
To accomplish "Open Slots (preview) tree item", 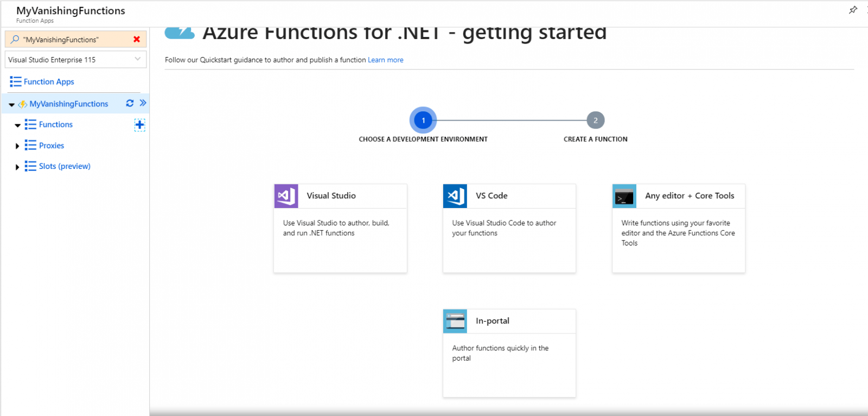I will tap(65, 166).
